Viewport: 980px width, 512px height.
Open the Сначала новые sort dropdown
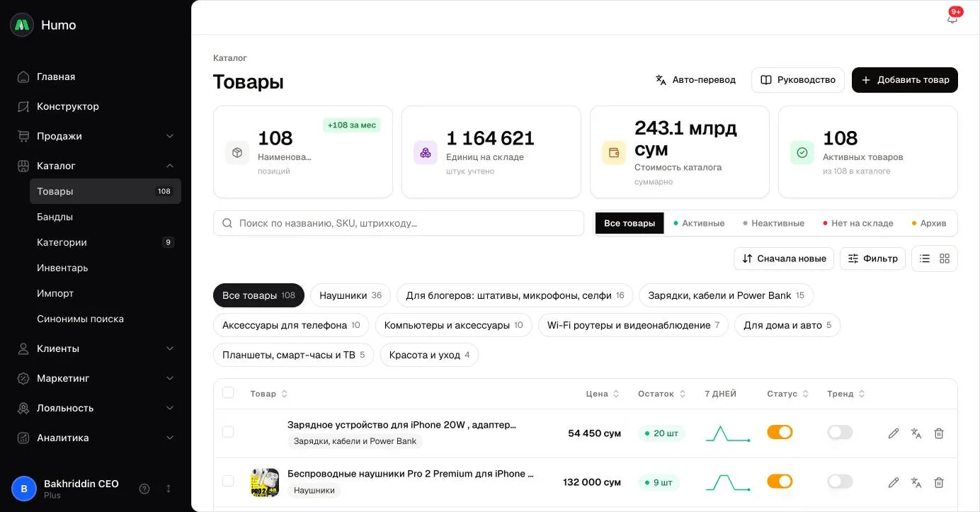click(x=784, y=258)
